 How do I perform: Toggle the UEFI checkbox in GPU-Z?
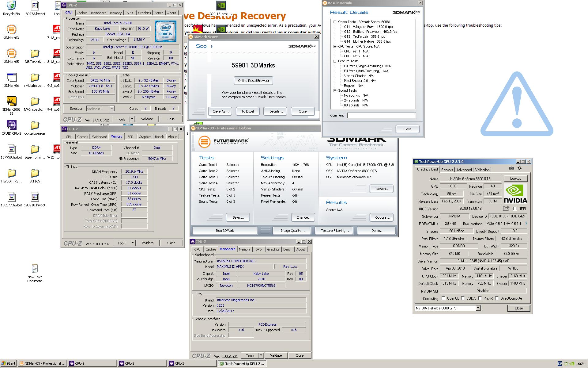(x=515, y=209)
